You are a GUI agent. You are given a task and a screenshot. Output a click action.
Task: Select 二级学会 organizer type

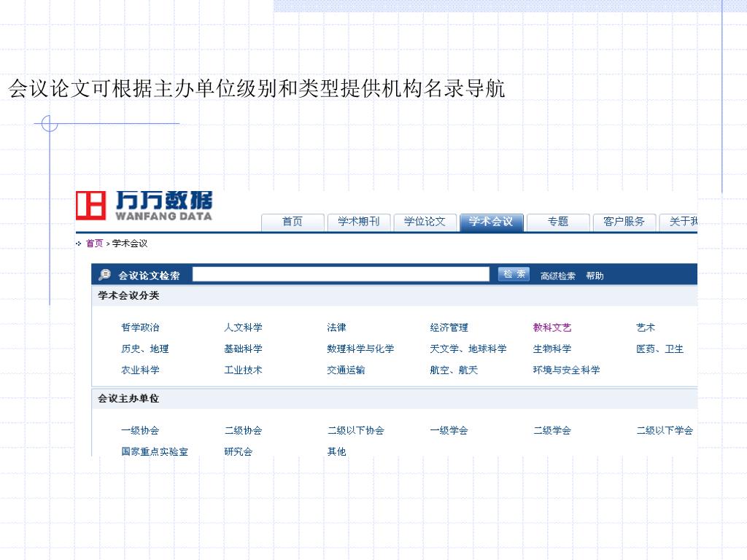point(552,430)
